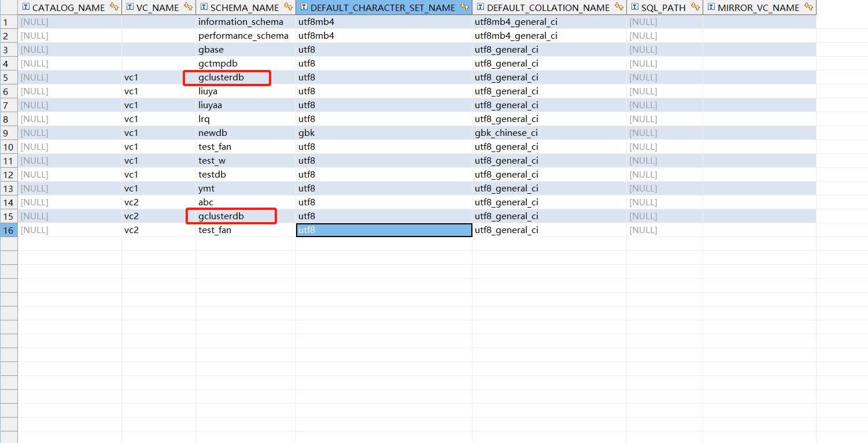
Task: Select the SQL_PATH column header label
Action: coord(663,8)
